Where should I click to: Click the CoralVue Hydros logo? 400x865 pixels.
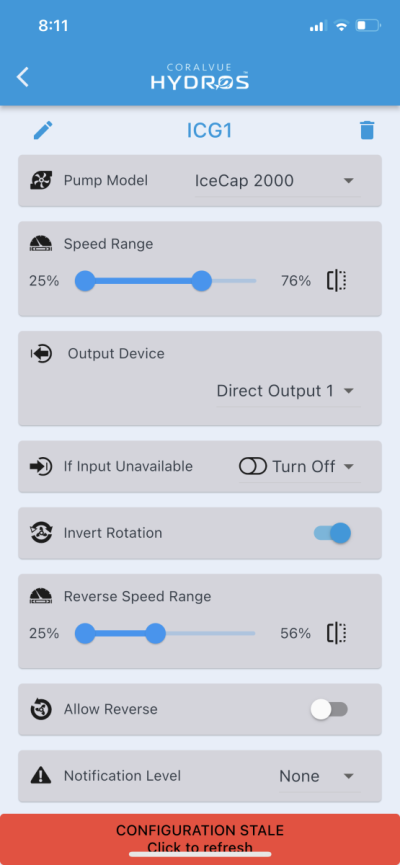coord(200,77)
